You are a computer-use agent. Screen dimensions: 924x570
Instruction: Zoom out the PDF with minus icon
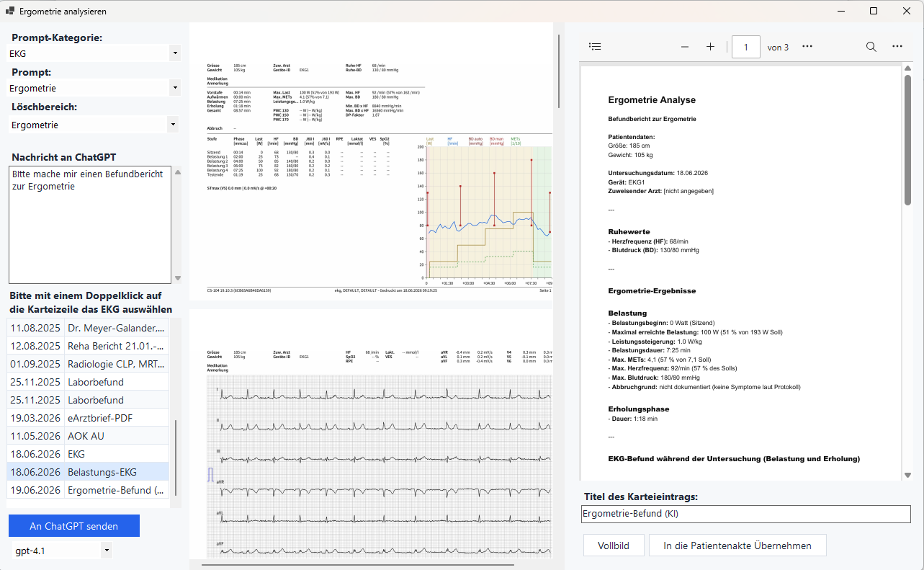tap(685, 47)
